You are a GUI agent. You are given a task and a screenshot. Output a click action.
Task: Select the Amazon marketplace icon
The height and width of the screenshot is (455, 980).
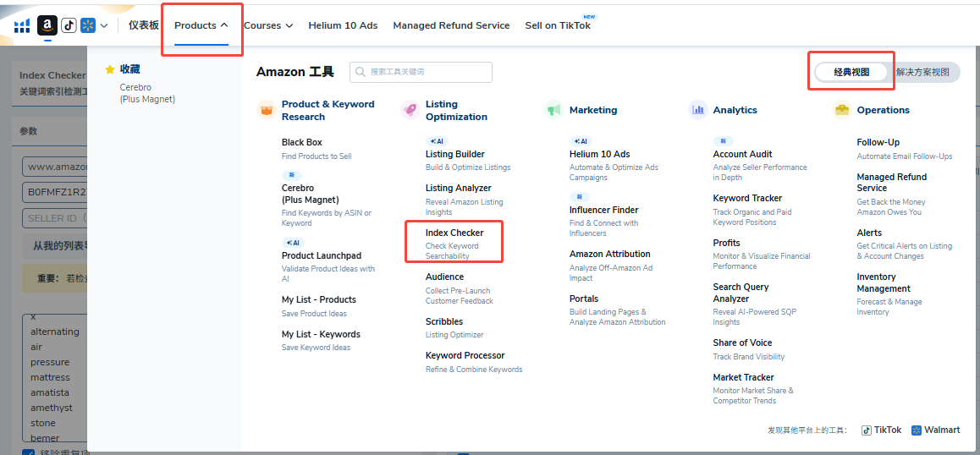coord(47,25)
